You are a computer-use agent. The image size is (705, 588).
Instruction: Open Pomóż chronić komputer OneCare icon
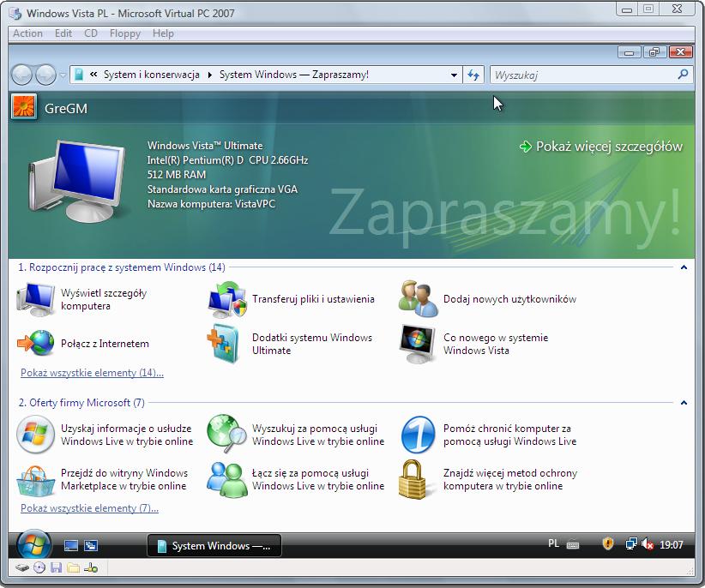(419, 435)
